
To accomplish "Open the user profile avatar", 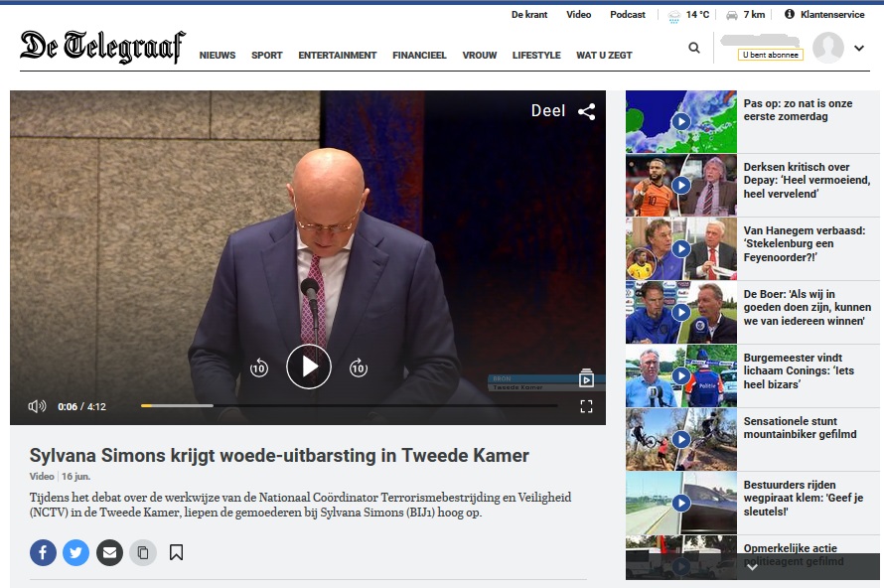I will coord(827,48).
